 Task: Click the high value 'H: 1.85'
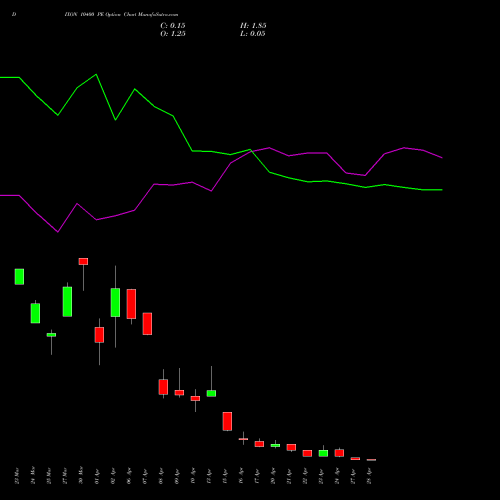click(x=253, y=26)
